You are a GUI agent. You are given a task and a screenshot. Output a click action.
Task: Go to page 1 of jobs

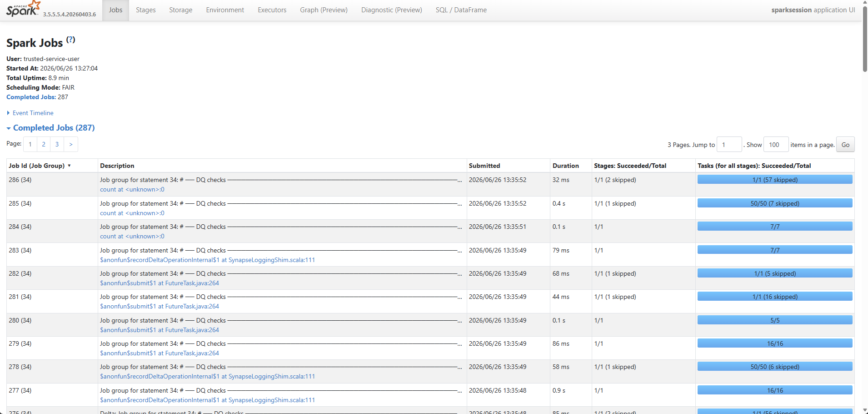30,144
